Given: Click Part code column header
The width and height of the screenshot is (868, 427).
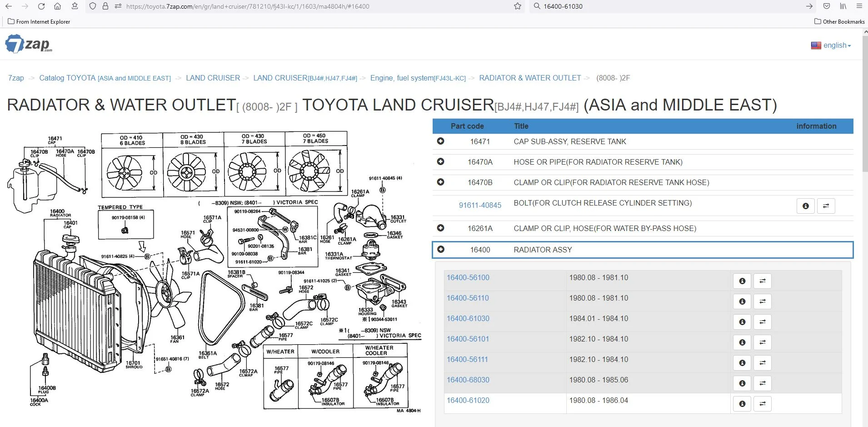Looking at the screenshot, I should (467, 126).
